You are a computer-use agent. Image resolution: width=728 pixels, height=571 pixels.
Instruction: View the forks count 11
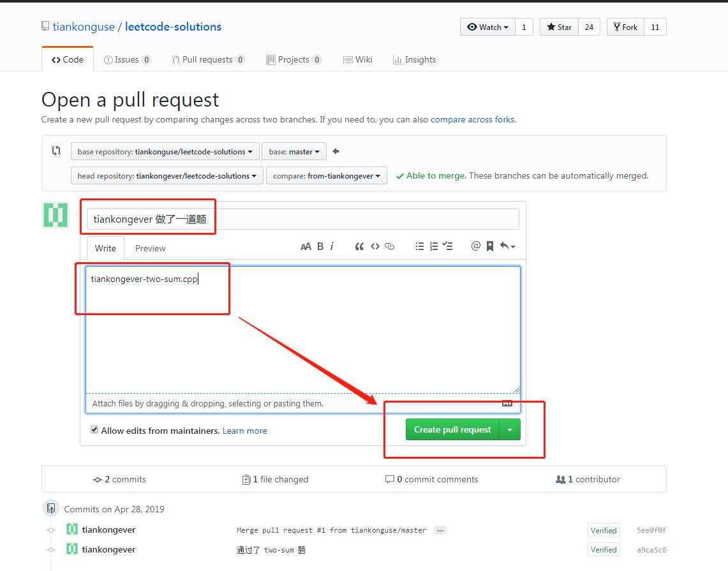[655, 27]
